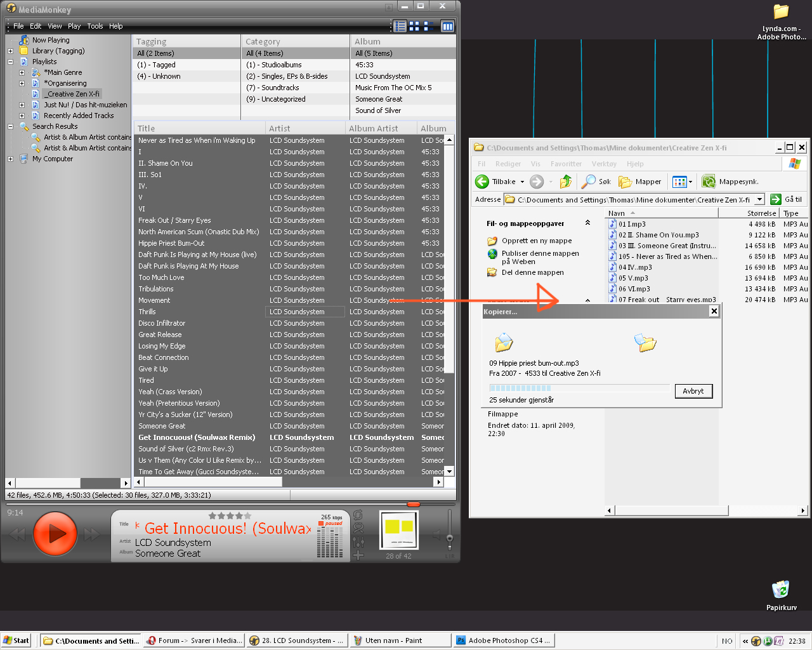
Task: Collapse the Fil- og mappeoppgaver section
Action: pyautogui.click(x=587, y=223)
